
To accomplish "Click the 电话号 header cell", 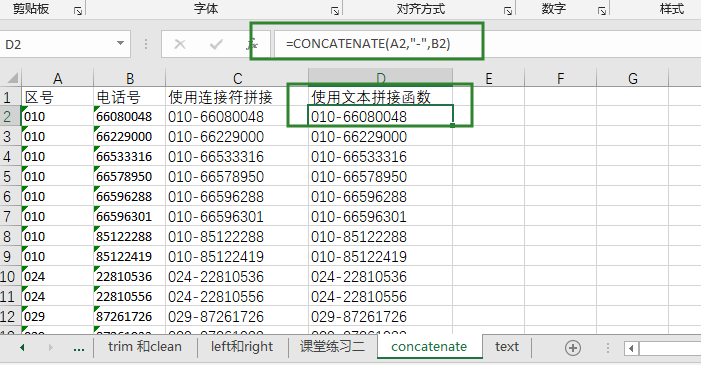I will [130, 97].
